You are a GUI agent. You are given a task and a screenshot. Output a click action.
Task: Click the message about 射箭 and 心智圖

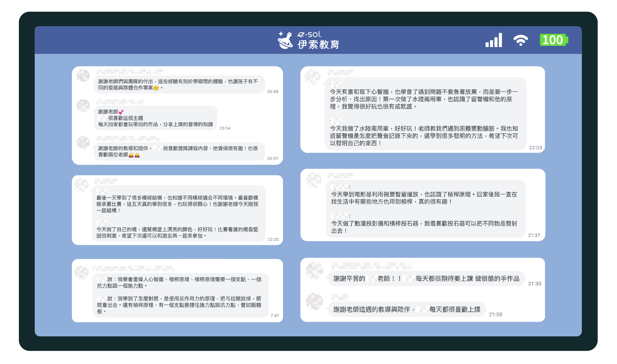(x=180, y=295)
